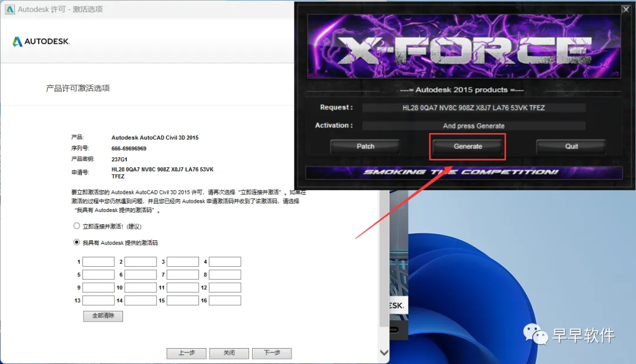Close the X-Force keygen window
The width and height of the screenshot is (636, 364).
626,9
